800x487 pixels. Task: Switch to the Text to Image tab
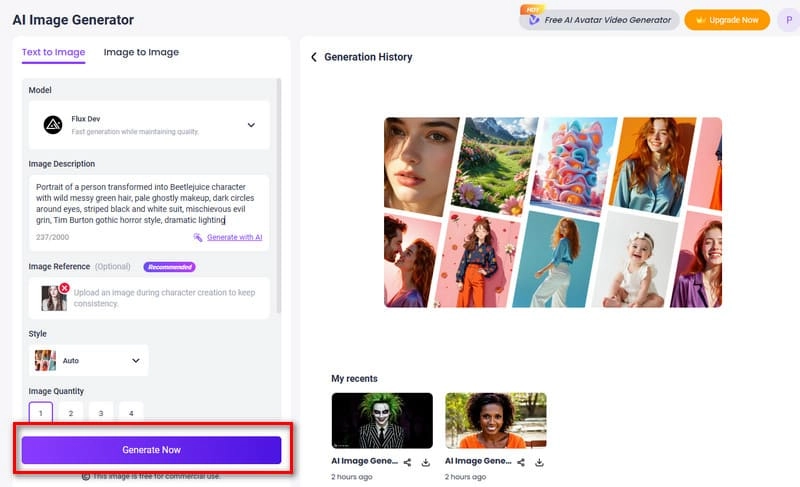[x=53, y=52]
